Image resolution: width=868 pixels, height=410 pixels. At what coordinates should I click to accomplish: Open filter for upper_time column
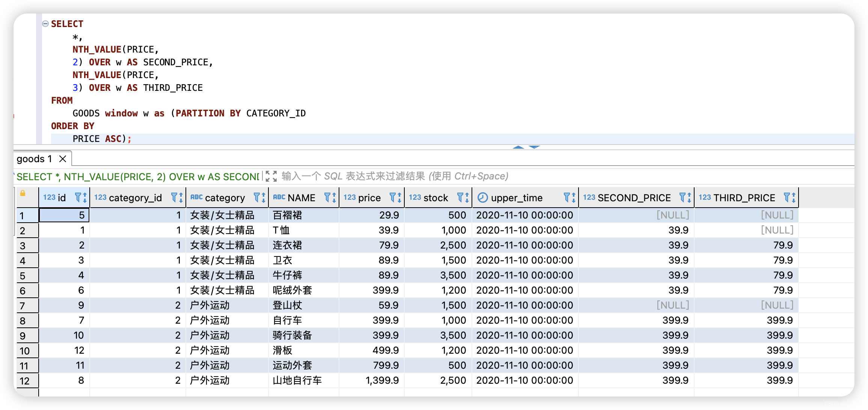tap(567, 197)
